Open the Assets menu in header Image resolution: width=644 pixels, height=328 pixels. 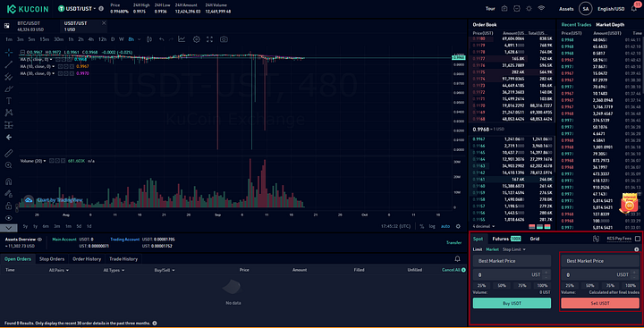[x=566, y=9]
